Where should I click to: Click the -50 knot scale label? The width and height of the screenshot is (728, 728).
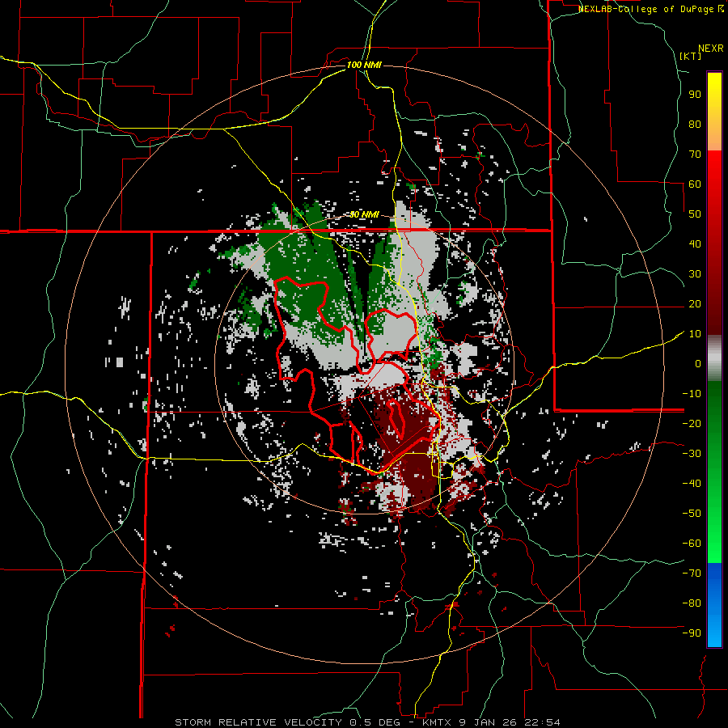pos(692,513)
